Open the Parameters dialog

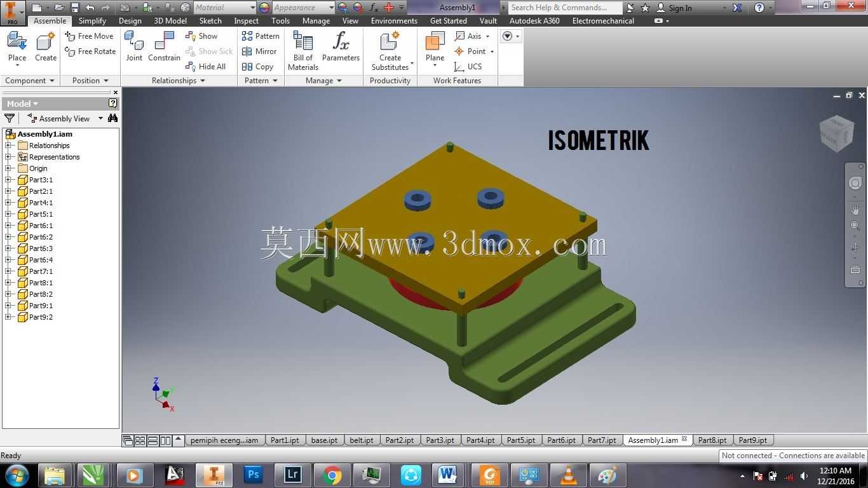click(x=341, y=48)
